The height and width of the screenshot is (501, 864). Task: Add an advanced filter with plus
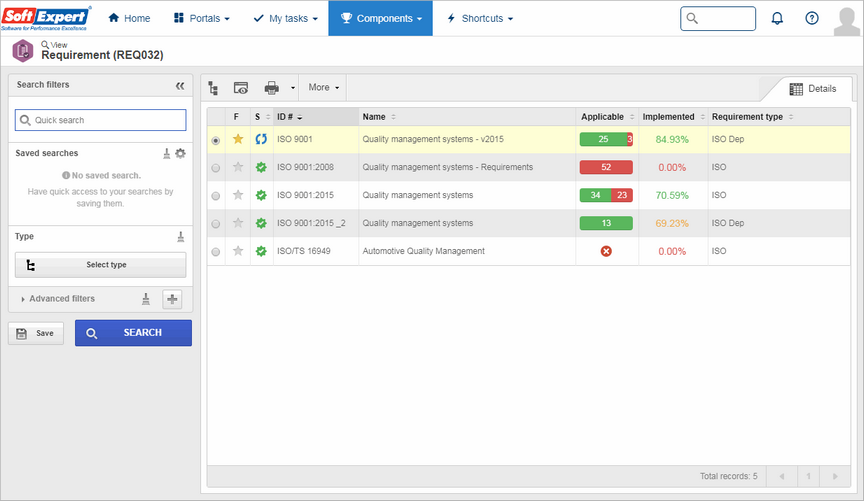point(172,299)
